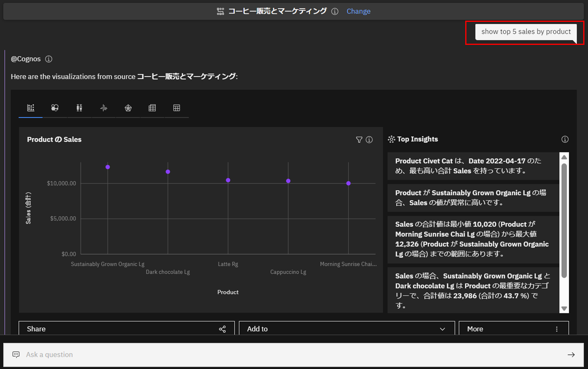
Task: Click the @Cognos sender label
Action: pos(26,59)
